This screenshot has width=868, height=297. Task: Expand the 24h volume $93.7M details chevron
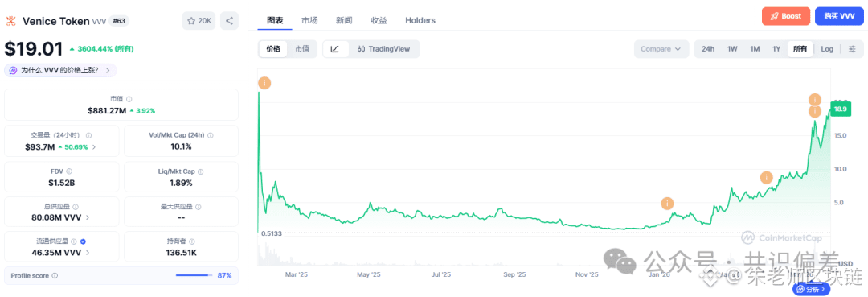pos(93,146)
